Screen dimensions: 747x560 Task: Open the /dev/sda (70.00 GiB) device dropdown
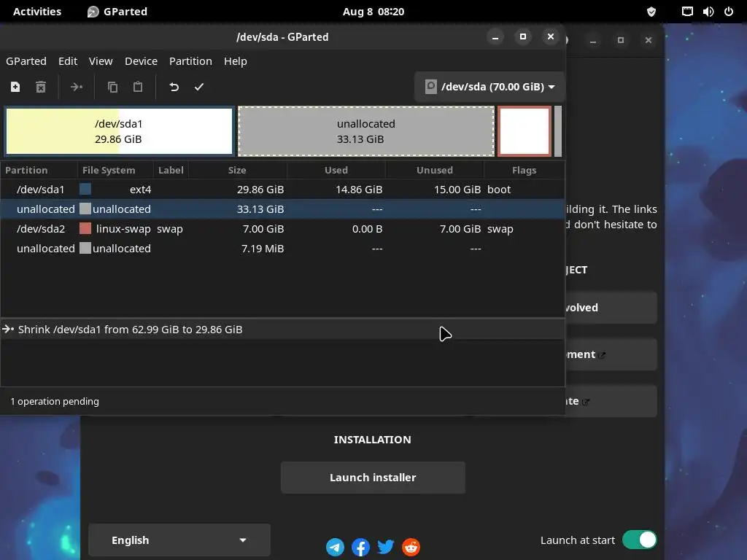click(489, 87)
